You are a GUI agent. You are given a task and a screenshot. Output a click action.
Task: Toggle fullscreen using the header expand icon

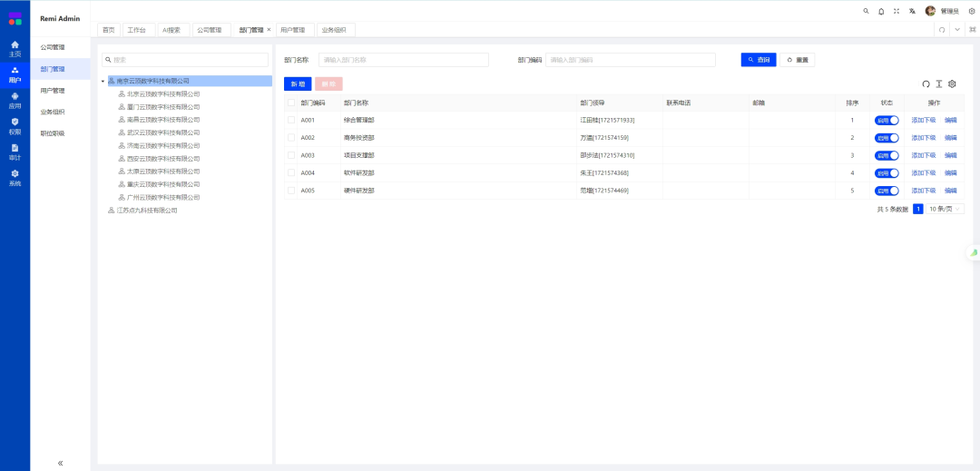click(897, 11)
